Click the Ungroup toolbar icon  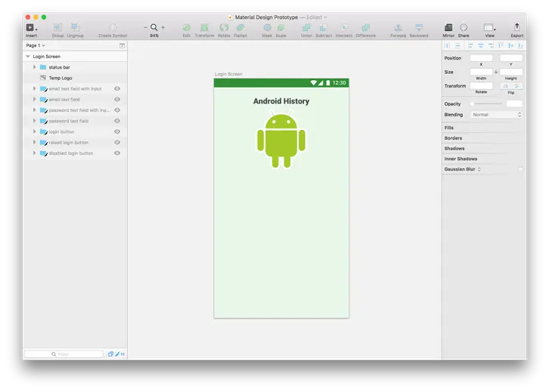[75, 27]
